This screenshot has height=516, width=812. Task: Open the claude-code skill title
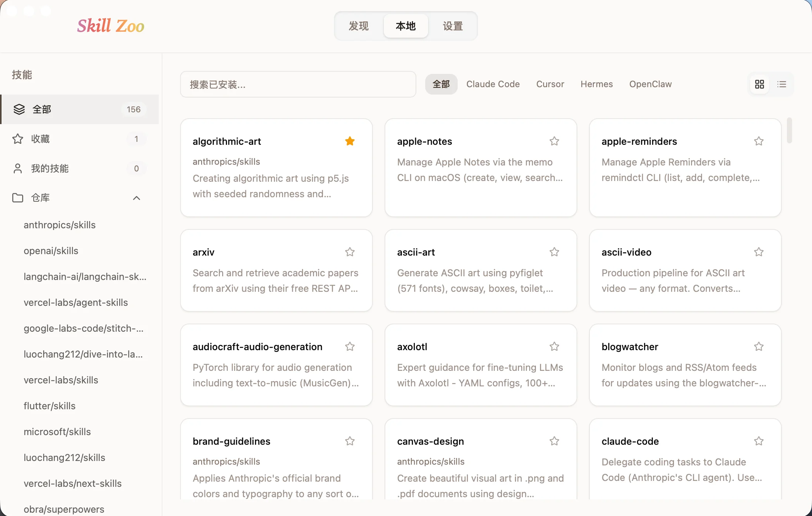(630, 441)
